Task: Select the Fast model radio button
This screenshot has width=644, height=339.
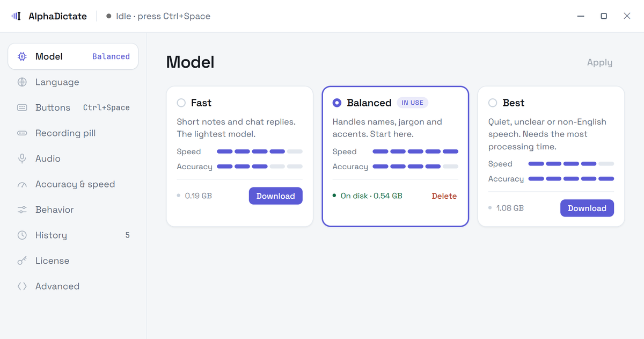Action: (181, 103)
